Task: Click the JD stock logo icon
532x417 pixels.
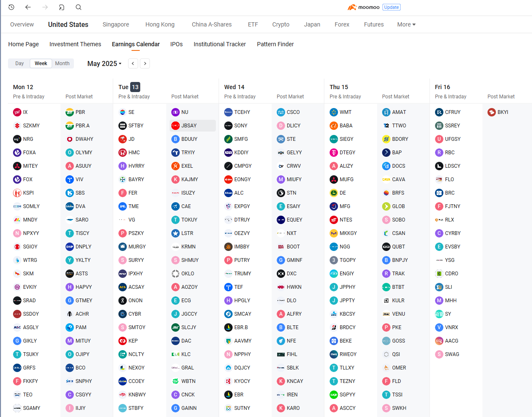Action: click(123, 139)
